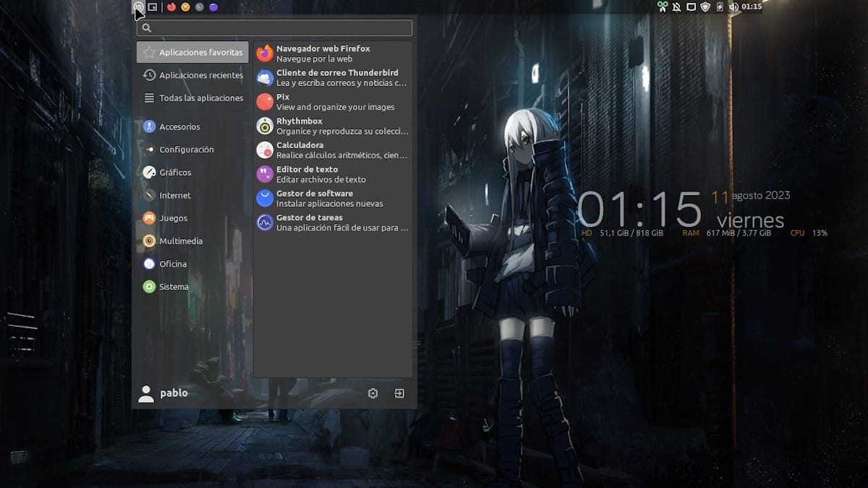Click the purple round launcher in the panel

coord(213,7)
